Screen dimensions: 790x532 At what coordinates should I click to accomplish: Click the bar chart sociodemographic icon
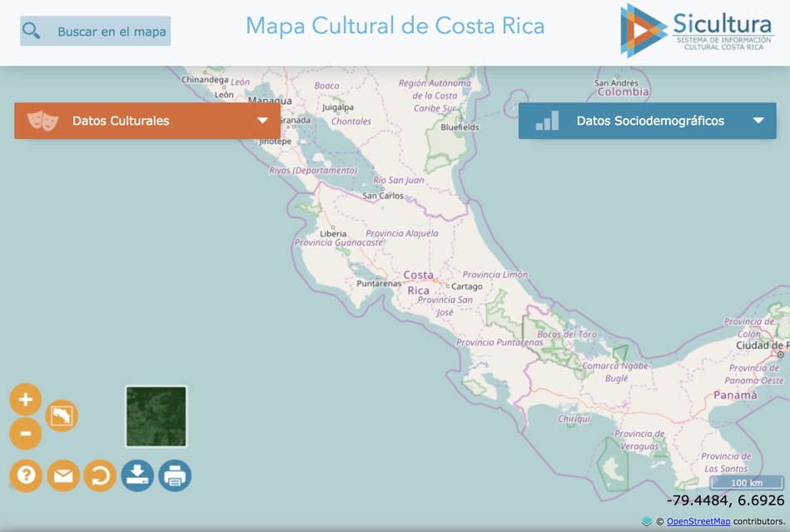point(547,121)
